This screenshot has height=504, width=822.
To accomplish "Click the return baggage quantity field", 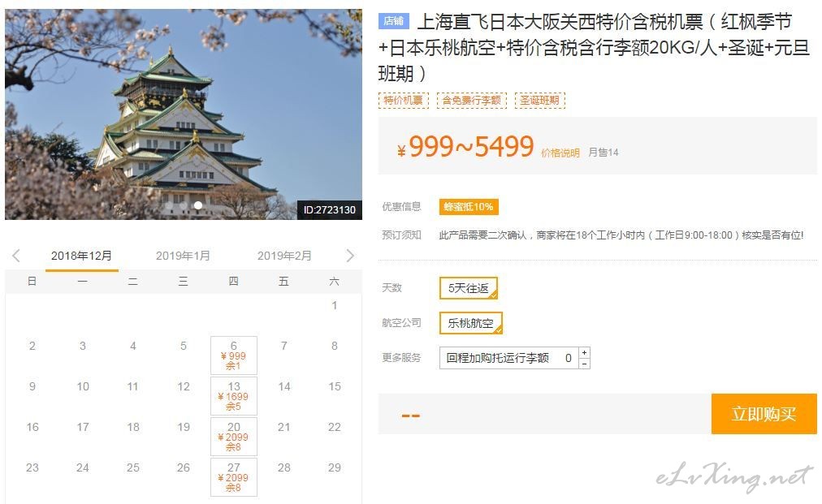I will click(569, 359).
